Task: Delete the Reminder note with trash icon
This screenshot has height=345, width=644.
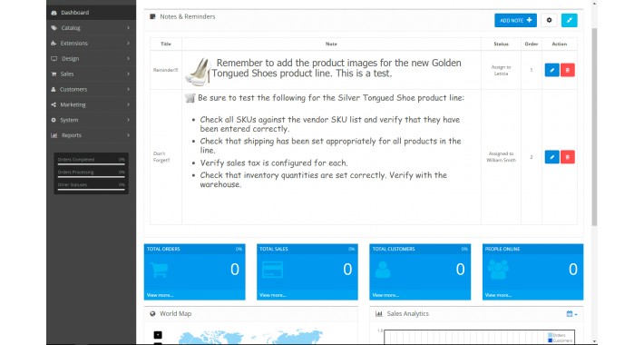Action: tap(568, 70)
